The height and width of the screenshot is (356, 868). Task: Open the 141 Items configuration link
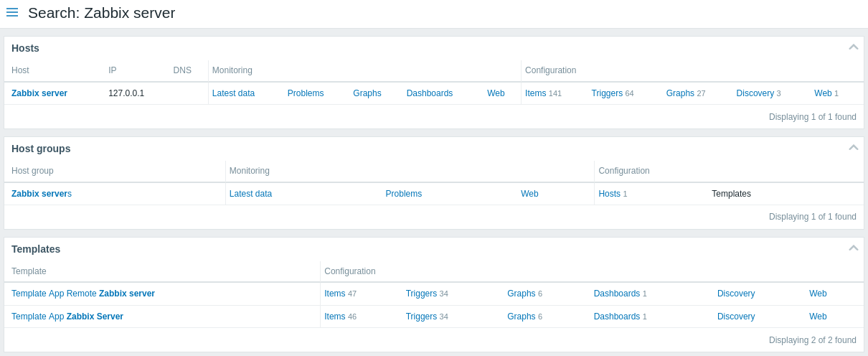point(536,93)
